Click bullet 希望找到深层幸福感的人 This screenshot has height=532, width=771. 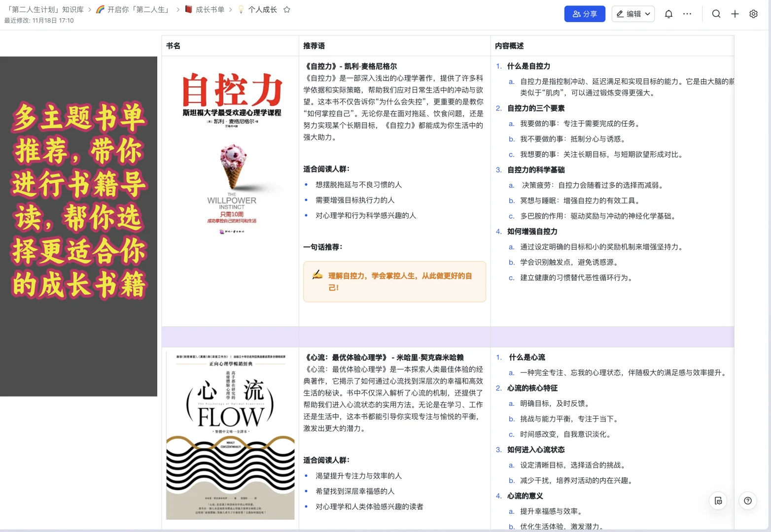355,491
